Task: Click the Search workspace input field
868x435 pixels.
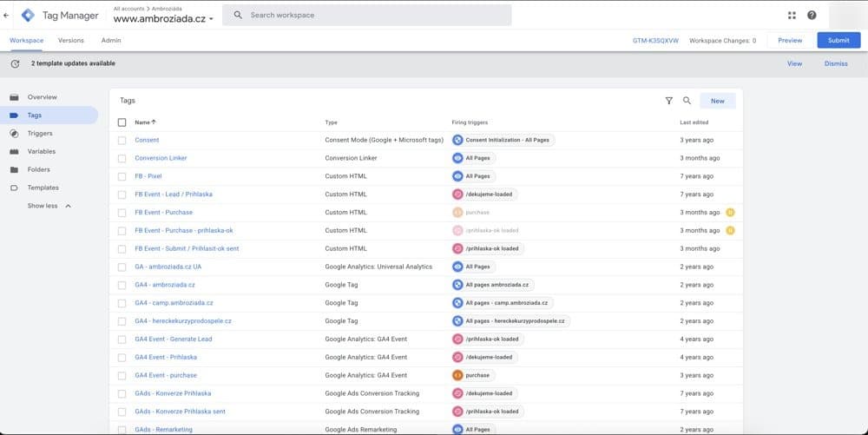Action: point(367,15)
